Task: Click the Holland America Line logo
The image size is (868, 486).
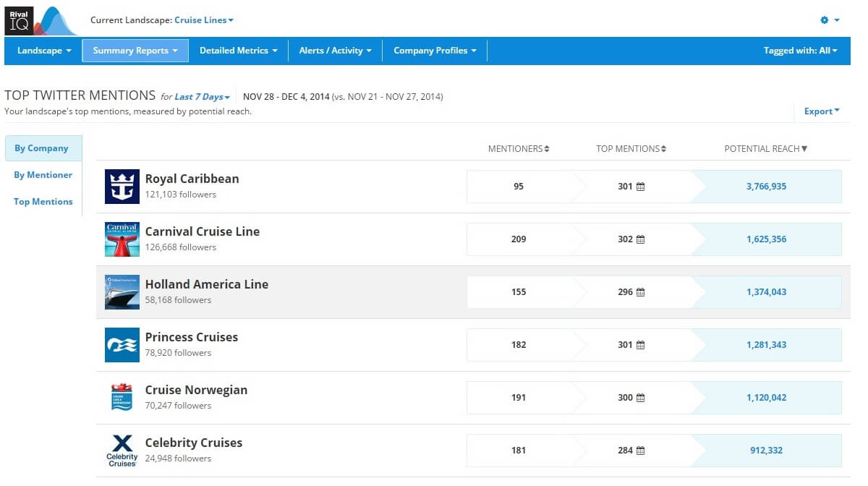Action: tap(122, 292)
